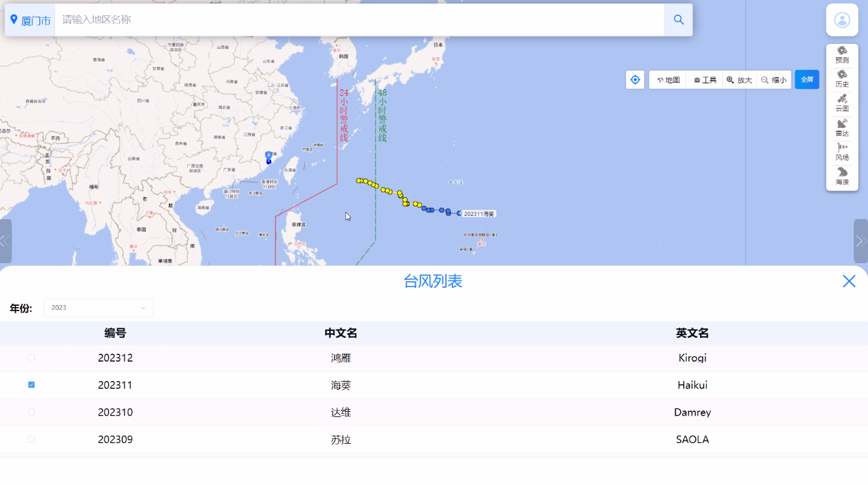
Task: Open the 工具 tools menu
Action: pos(705,80)
